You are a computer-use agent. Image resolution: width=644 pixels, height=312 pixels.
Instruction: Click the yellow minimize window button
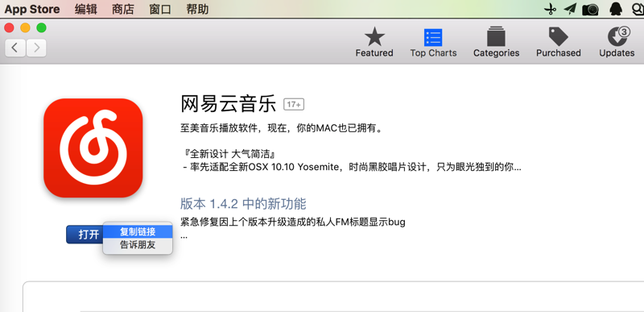point(25,27)
